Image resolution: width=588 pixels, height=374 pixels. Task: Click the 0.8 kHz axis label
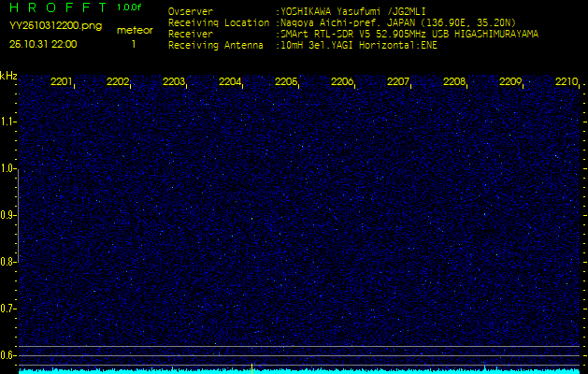(8, 262)
